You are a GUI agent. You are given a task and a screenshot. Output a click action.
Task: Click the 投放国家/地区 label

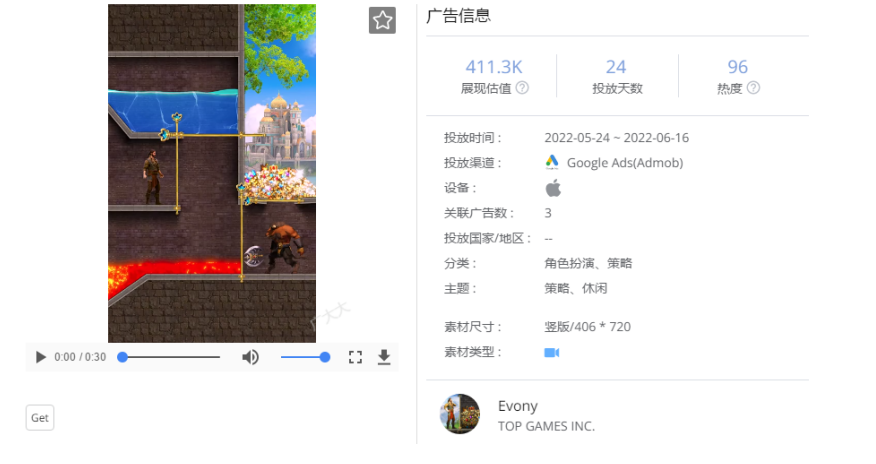click(487, 238)
